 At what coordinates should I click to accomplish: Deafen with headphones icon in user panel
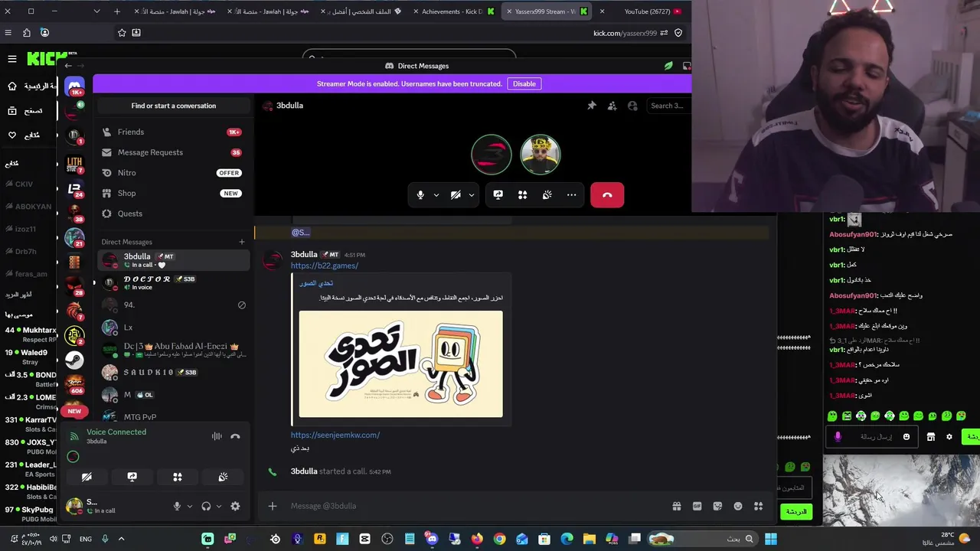tap(206, 506)
